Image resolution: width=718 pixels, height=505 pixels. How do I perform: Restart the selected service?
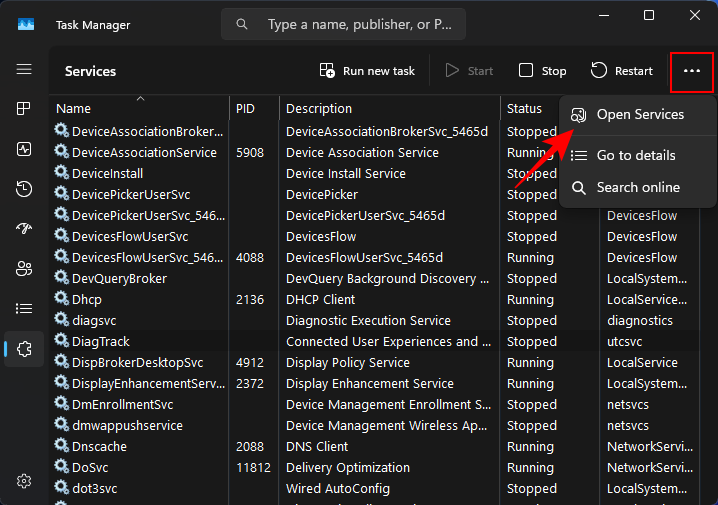pos(621,71)
